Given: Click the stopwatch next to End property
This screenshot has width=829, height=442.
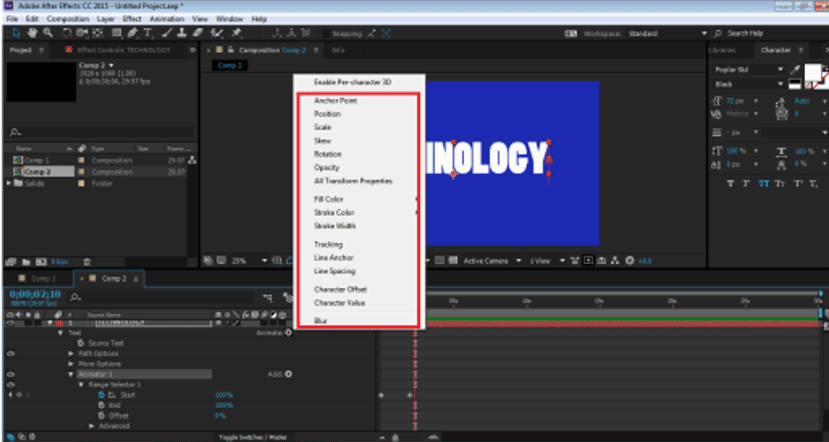Looking at the screenshot, I should pyautogui.click(x=102, y=406).
